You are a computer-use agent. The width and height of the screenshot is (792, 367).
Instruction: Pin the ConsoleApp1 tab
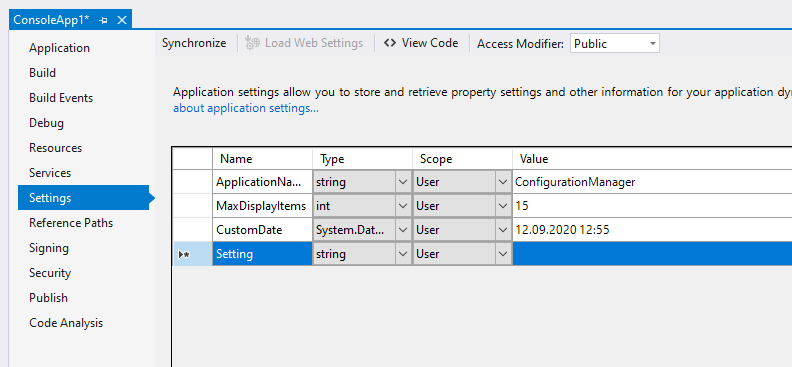coord(103,20)
